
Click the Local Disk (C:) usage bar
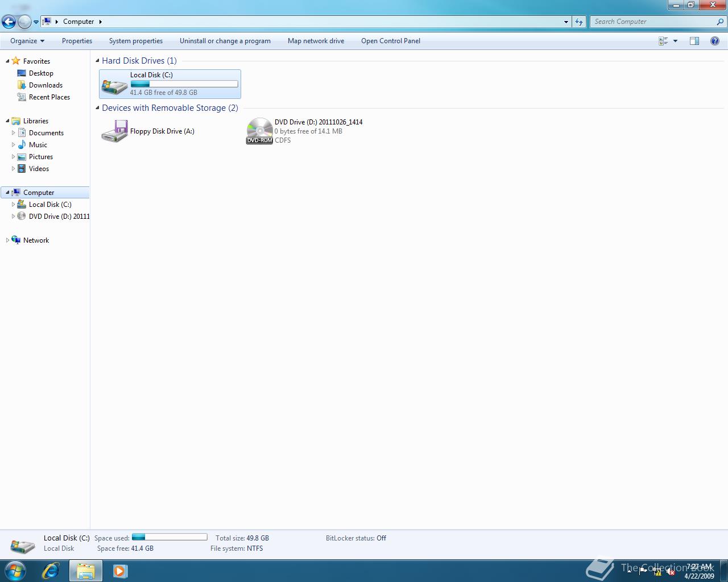click(184, 84)
